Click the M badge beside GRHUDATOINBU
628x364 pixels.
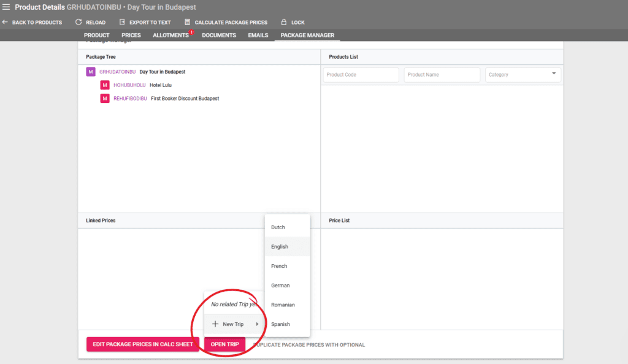[90, 72]
